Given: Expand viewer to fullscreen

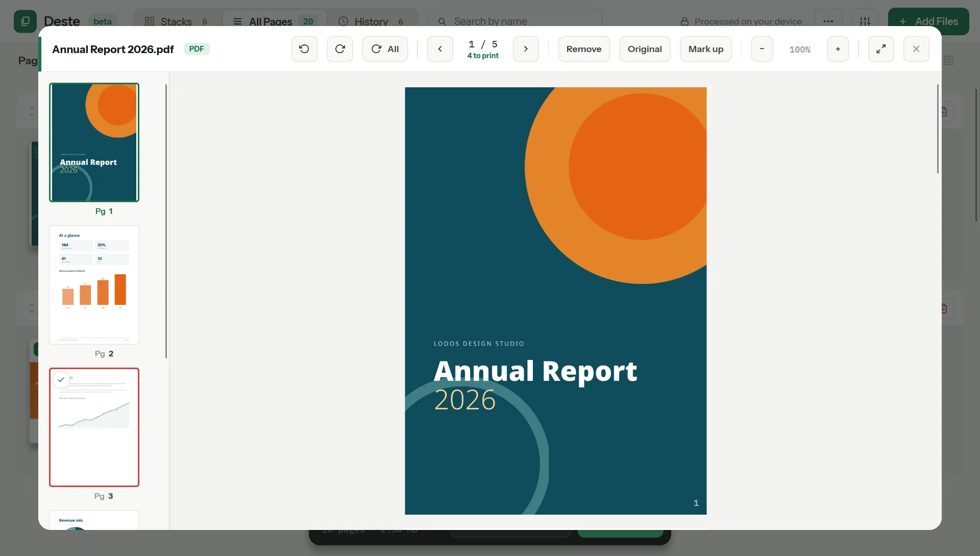Looking at the screenshot, I should [x=881, y=49].
